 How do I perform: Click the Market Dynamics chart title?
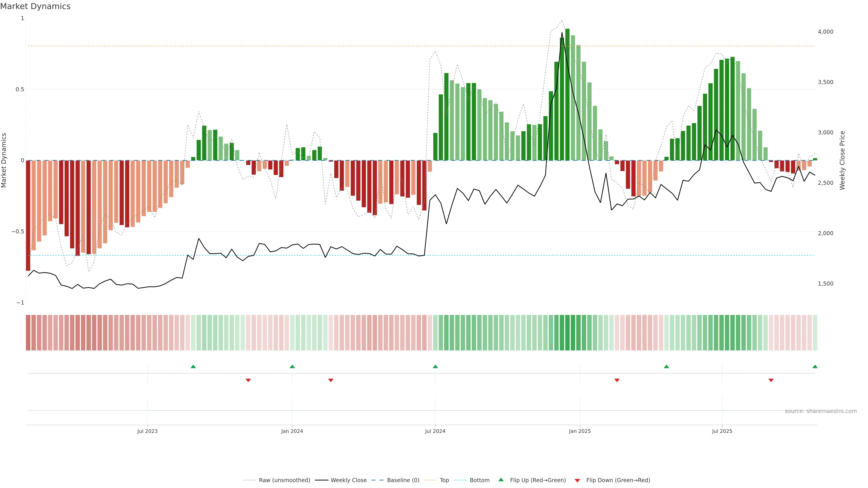(x=35, y=6)
